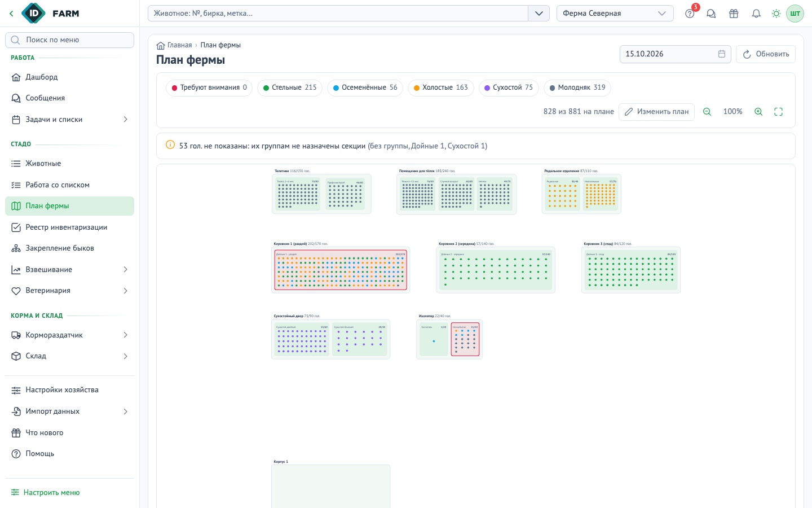Toggle the Молодняк status filter

[577, 87]
